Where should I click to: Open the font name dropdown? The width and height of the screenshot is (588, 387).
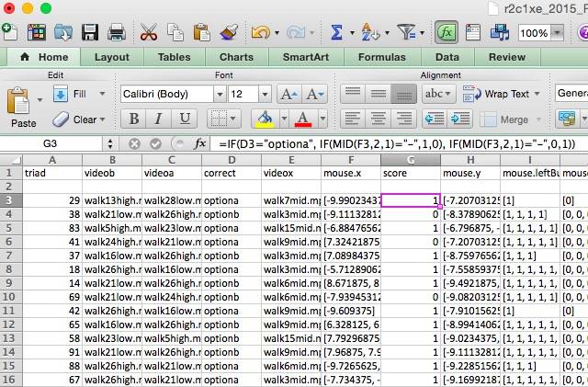pyautogui.click(x=220, y=94)
